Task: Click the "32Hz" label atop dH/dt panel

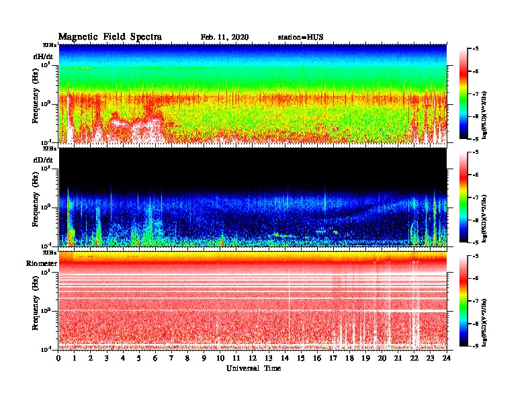Action: 50,45
